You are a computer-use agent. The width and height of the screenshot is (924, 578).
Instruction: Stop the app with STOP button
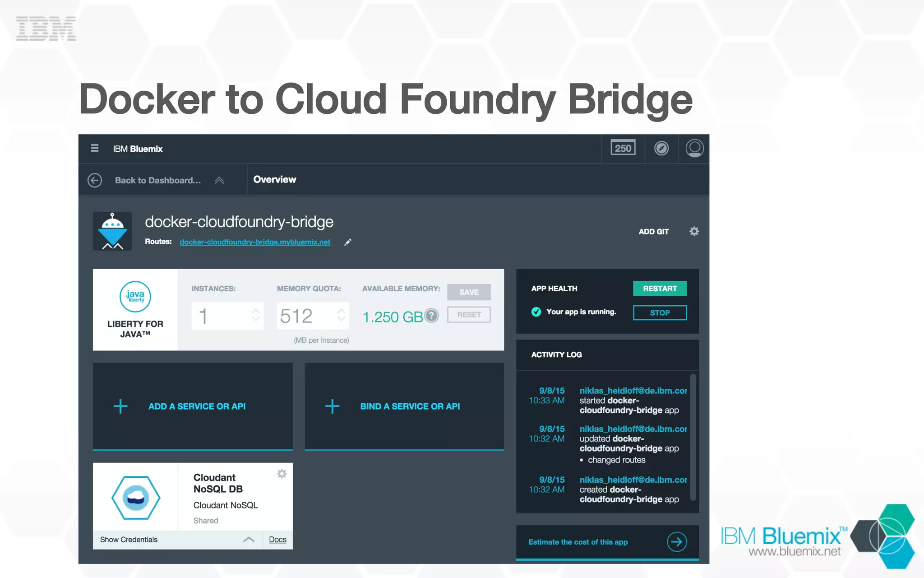coord(660,312)
